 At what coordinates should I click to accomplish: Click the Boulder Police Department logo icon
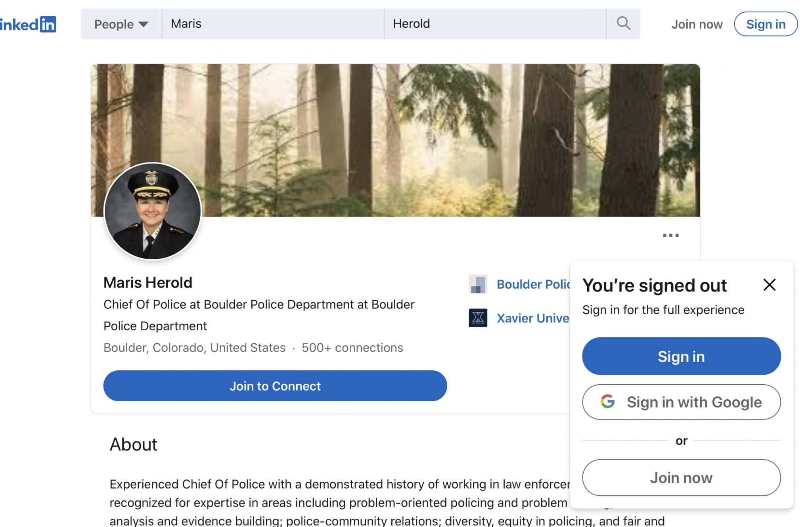478,284
